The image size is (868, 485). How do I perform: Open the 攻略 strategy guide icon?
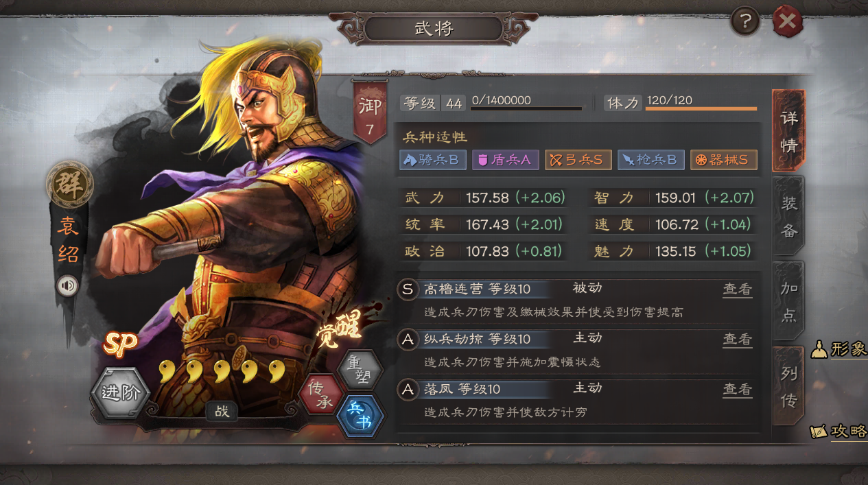[x=839, y=431]
